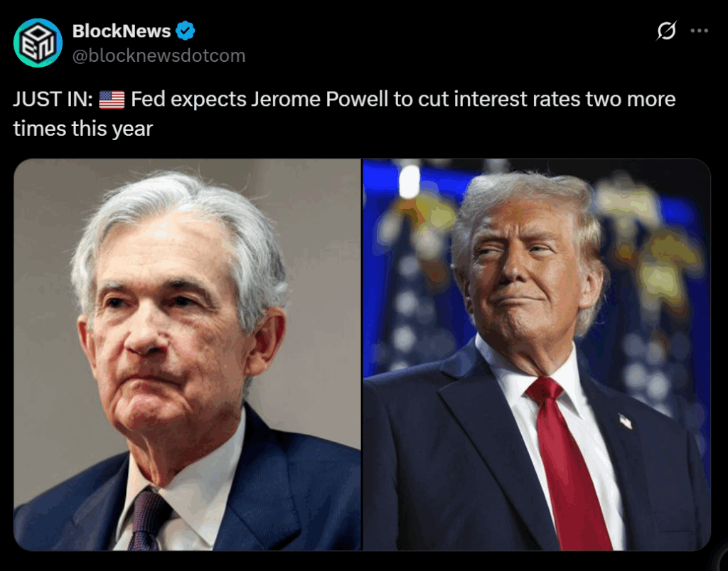Click the "JUST IN:" text of the post

click(x=53, y=100)
